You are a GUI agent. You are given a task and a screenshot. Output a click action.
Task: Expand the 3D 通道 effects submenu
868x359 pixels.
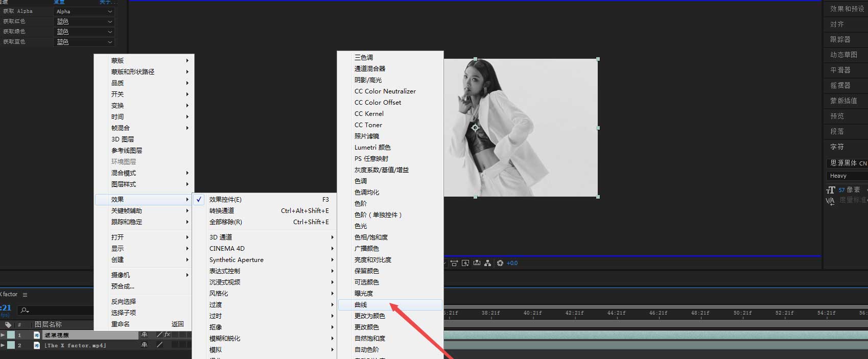click(264, 237)
